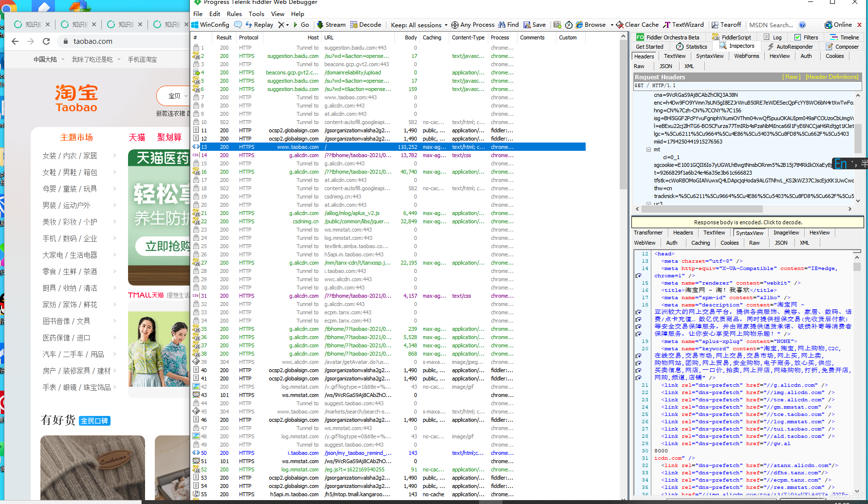Open Find sessions dialog
The width and height of the screenshot is (868, 504).
(508, 25)
